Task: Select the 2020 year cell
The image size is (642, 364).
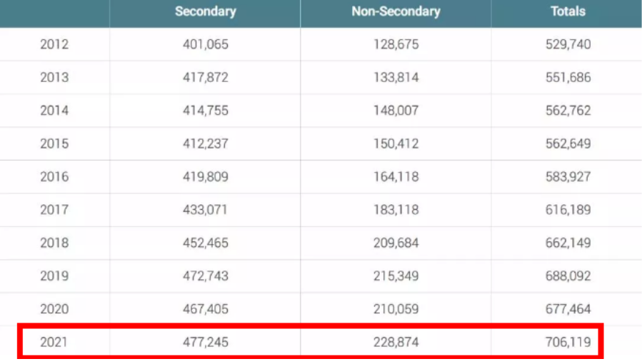Action: [x=54, y=309]
